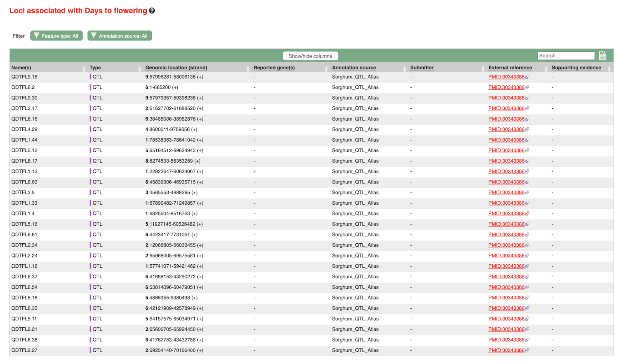Sort by Reported gene(s) column arrows
Viewport: 620px width, 364px height.
326,69
